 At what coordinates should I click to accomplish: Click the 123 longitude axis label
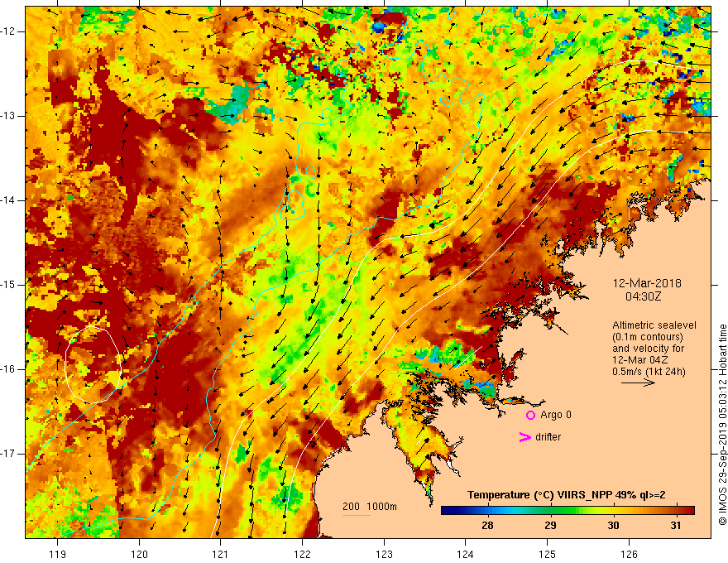[x=384, y=554]
